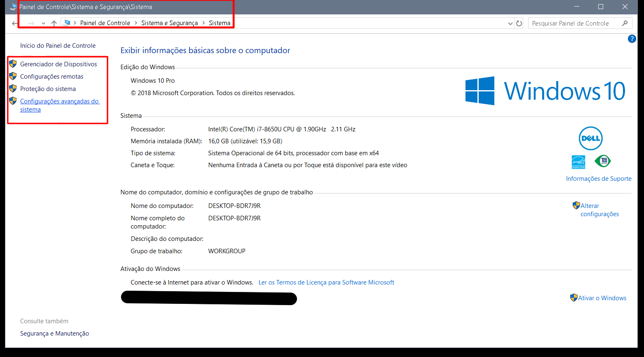Click shield icon beside Configurações remotas
Viewport: 644px width, 357px height.
point(13,76)
